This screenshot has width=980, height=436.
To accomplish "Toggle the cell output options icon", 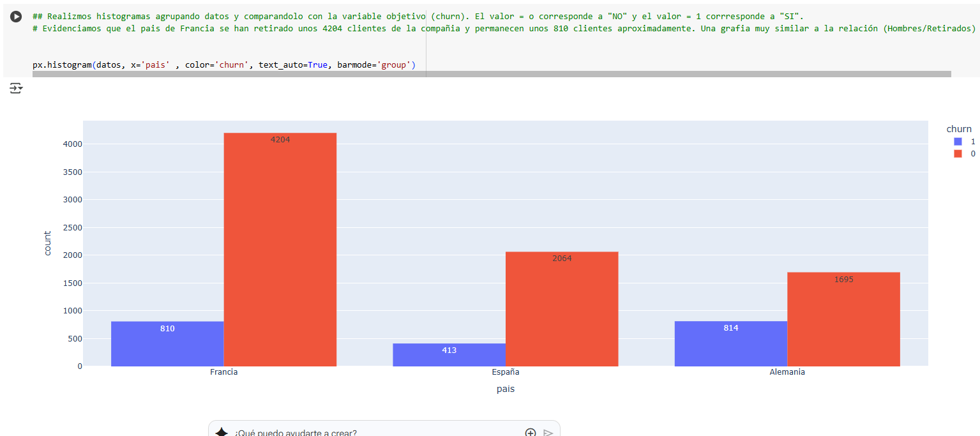I will pyautogui.click(x=16, y=88).
